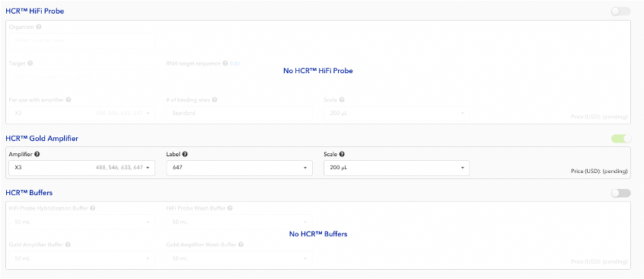The image size is (644, 279).
Task: Enable the HCR HiFi Probe toggle
Action: coord(620,11)
